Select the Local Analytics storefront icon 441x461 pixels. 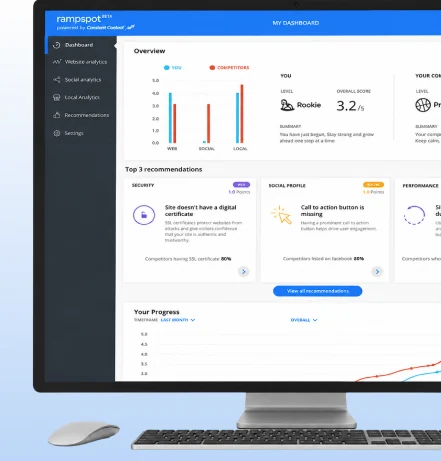tap(57, 97)
